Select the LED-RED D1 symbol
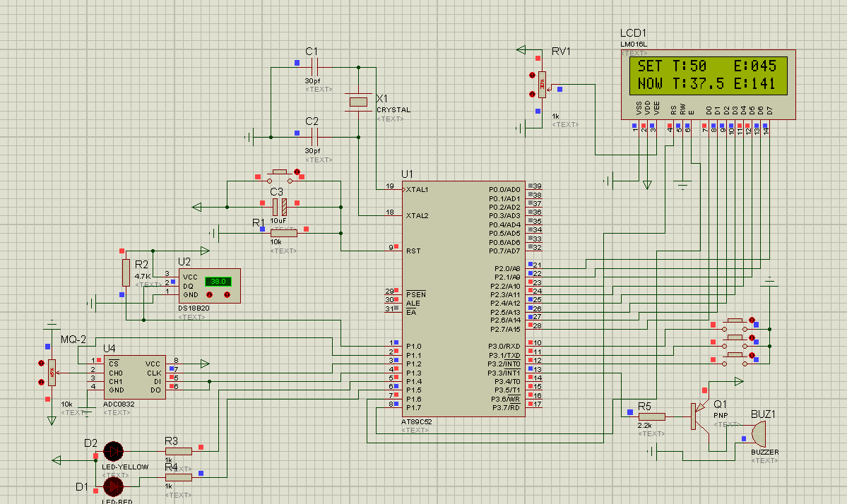847x504 pixels. 114,487
